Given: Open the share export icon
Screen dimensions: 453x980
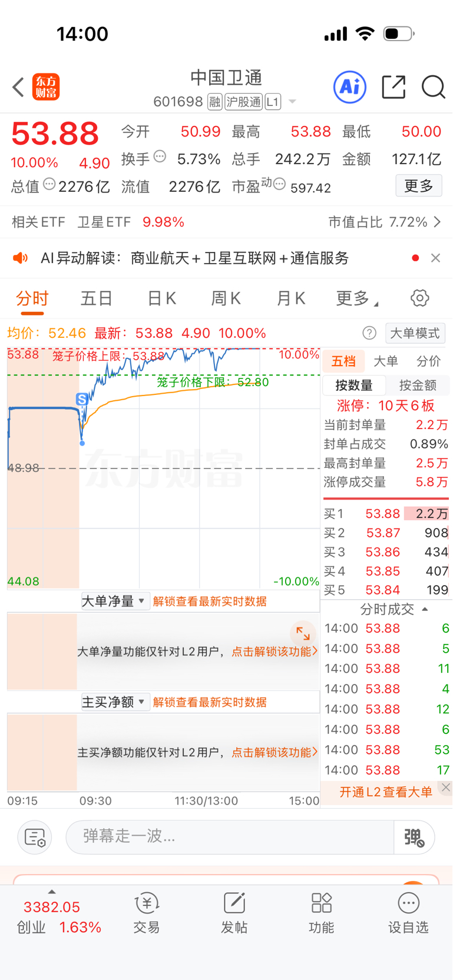Looking at the screenshot, I should pos(394,87).
